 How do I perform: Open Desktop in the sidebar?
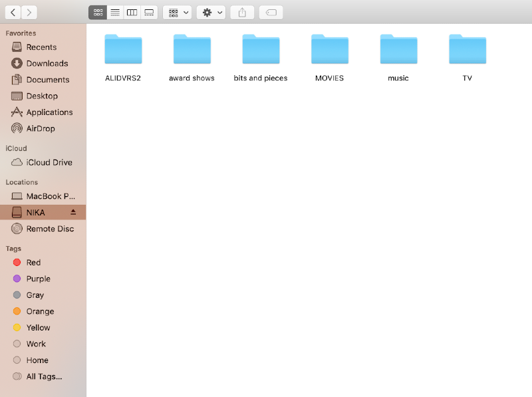coord(43,96)
